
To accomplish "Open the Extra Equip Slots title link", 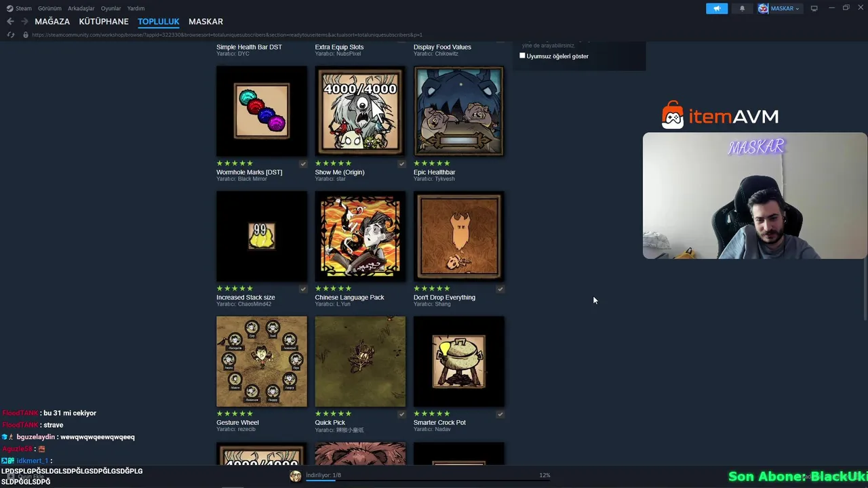I will pos(339,47).
